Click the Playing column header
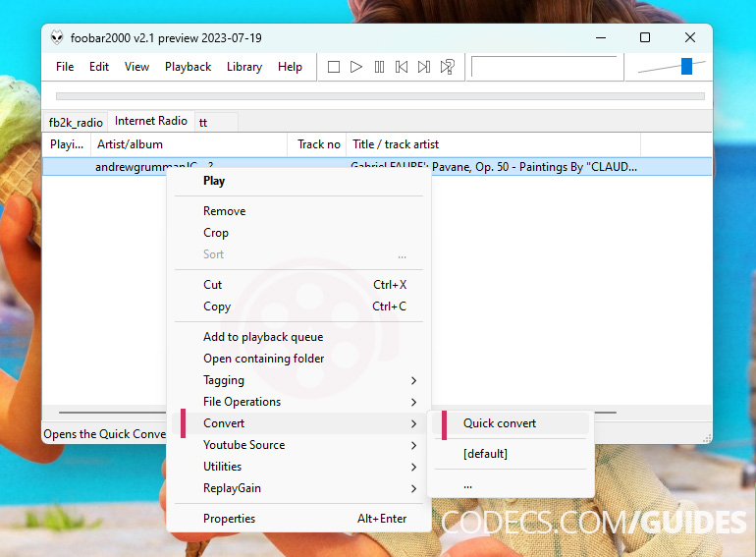 [67, 144]
